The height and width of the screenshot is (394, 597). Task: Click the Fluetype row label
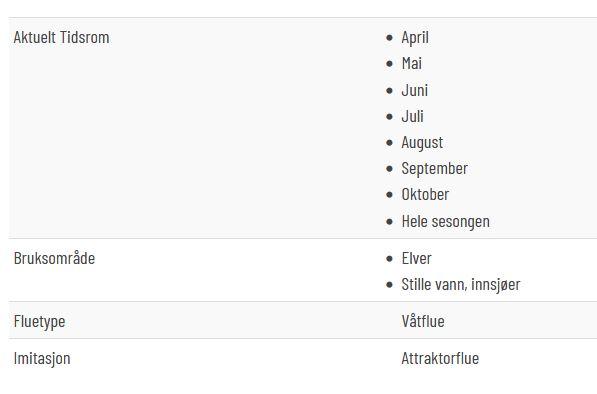pos(40,322)
